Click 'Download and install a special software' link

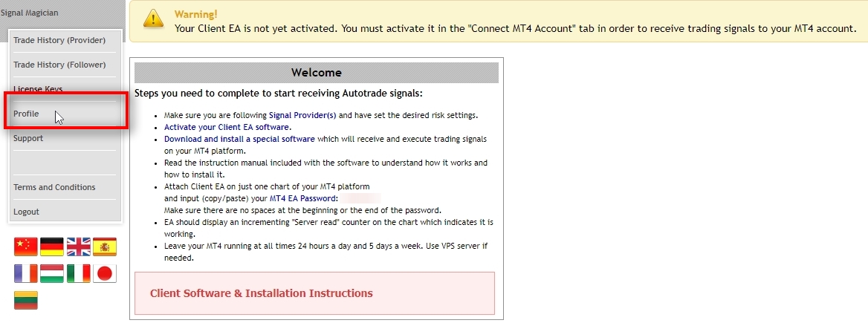click(x=240, y=140)
